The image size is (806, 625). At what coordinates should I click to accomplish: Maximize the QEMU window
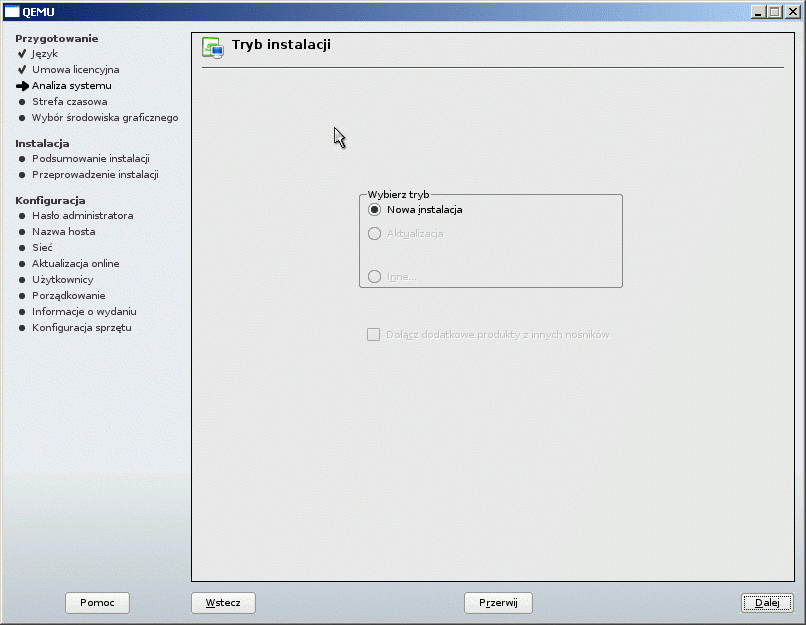tap(775, 11)
